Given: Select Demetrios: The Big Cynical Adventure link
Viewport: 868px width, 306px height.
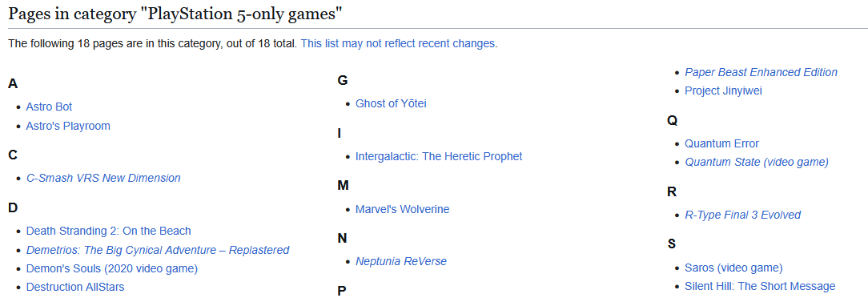Looking at the screenshot, I should [x=158, y=250].
